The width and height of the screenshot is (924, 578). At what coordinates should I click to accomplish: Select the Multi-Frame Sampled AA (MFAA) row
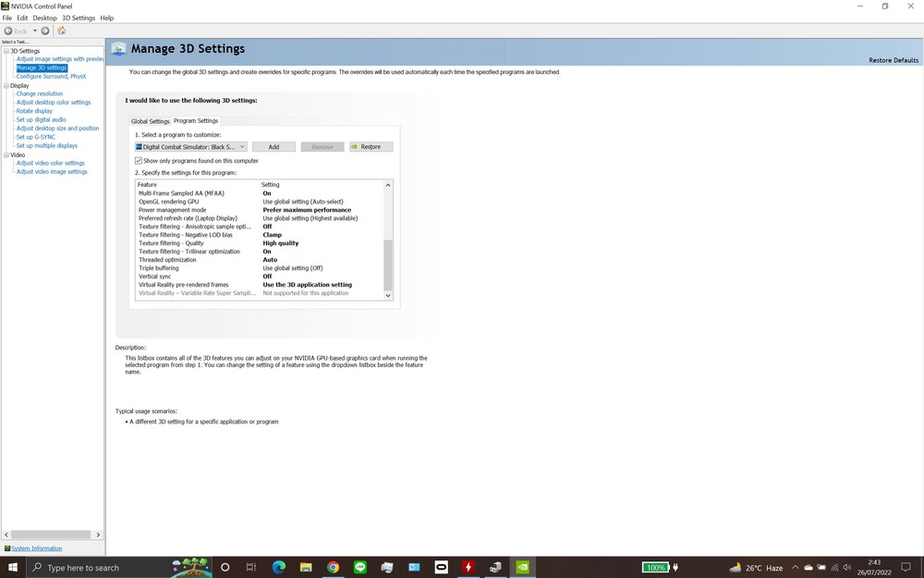[x=260, y=193]
